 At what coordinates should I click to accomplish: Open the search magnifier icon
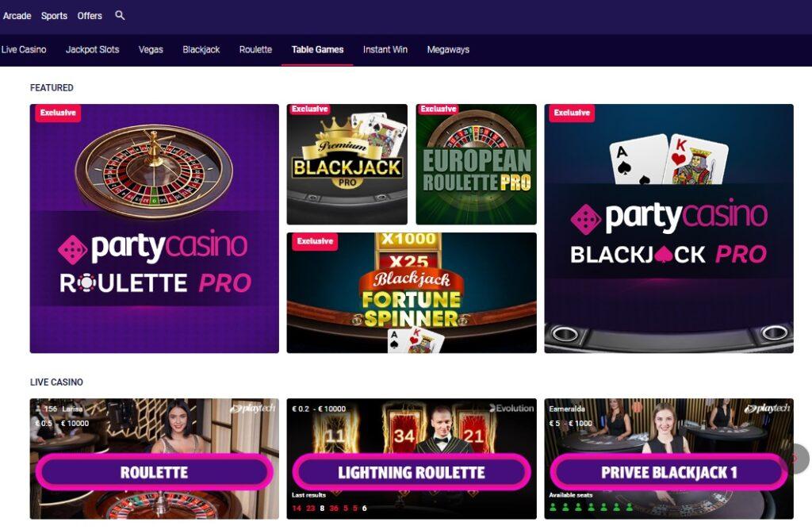click(x=120, y=16)
